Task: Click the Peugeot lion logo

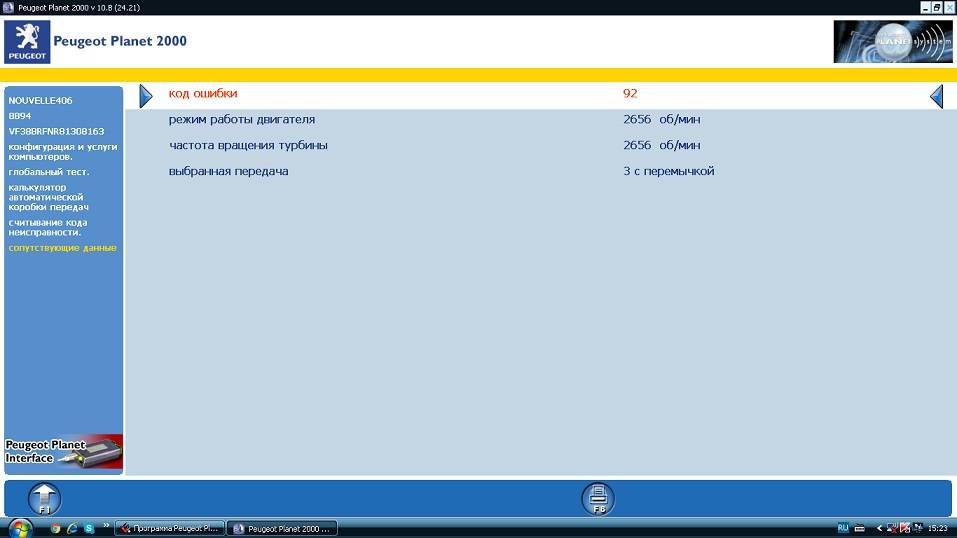Action: (27, 42)
